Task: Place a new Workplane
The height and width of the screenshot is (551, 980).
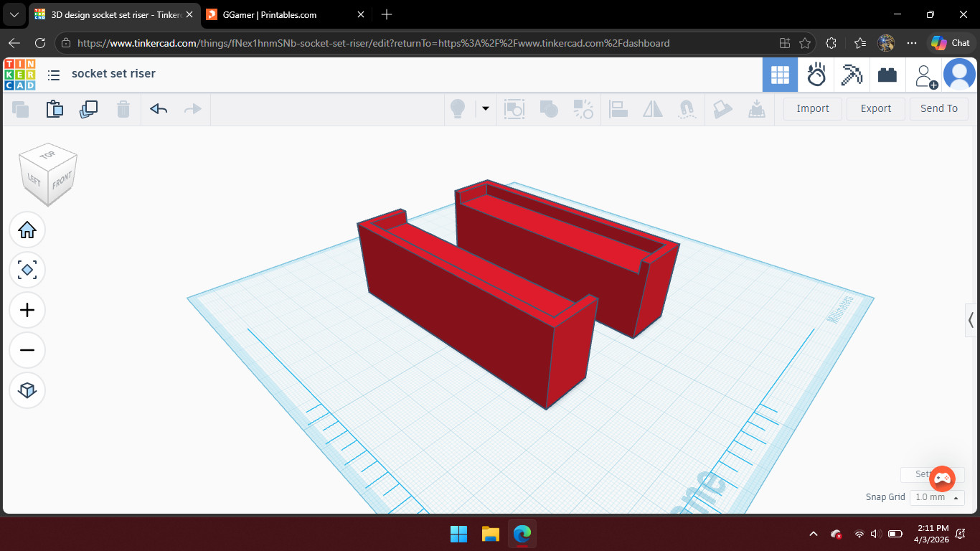Action: [722, 109]
